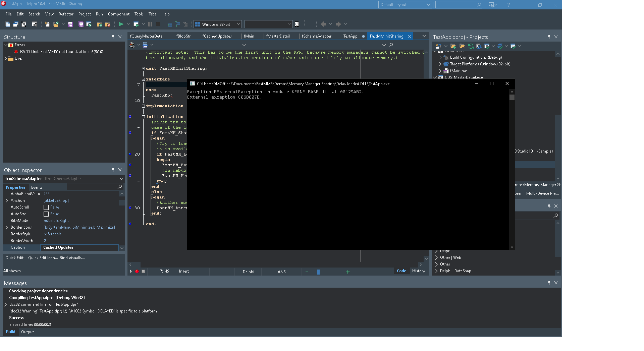Click the Open Project folder icon
The width and height of the screenshot is (644, 351).
(x=56, y=24)
